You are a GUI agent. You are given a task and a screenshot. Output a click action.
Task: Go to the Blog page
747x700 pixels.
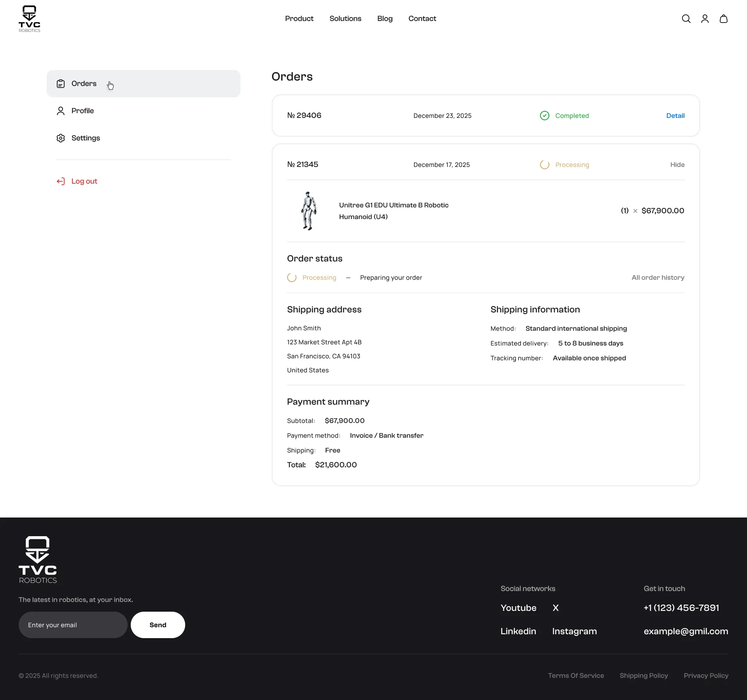[x=385, y=19]
